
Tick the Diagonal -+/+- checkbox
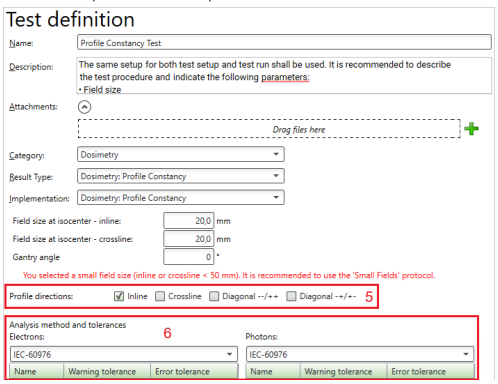291,296
